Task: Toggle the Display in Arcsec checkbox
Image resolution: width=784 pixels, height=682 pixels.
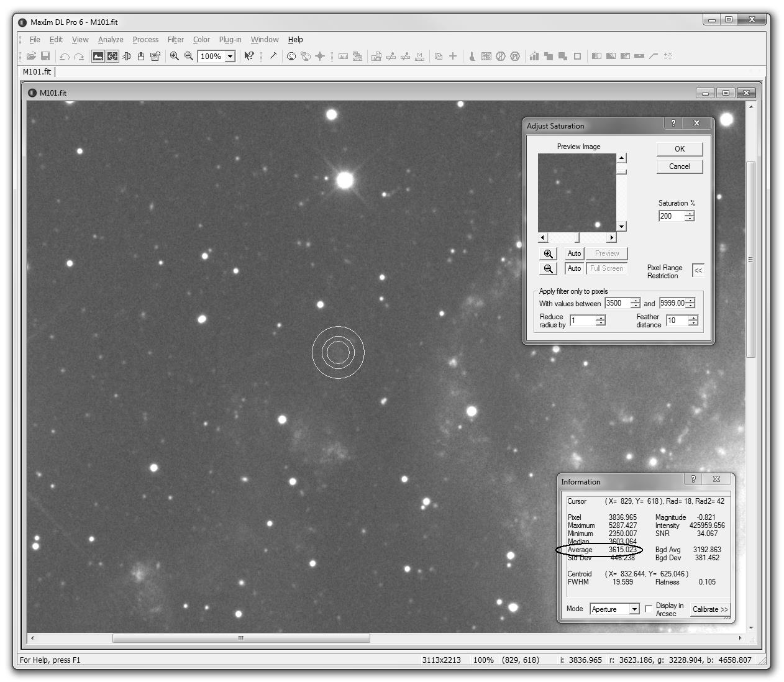Action: tap(649, 609)
